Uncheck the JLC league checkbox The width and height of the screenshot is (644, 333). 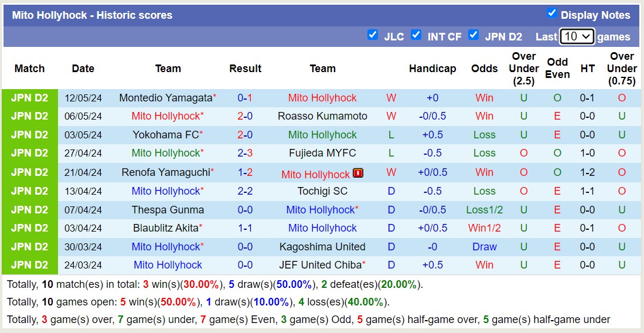point(373,35)
